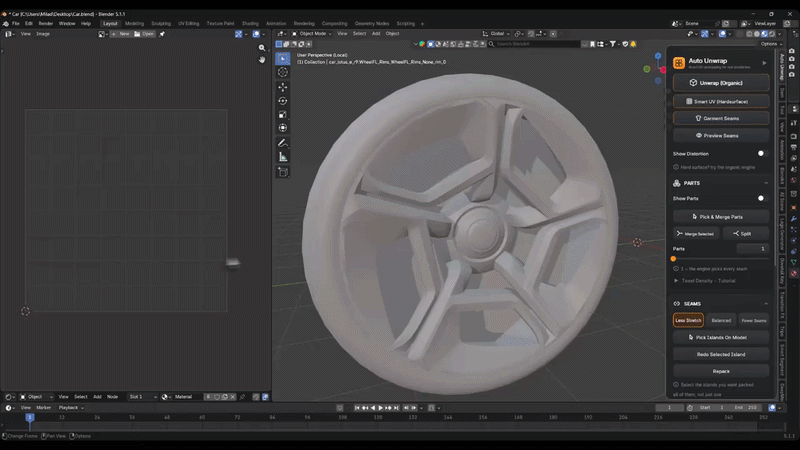Select the Balanced seams mode

721,320
